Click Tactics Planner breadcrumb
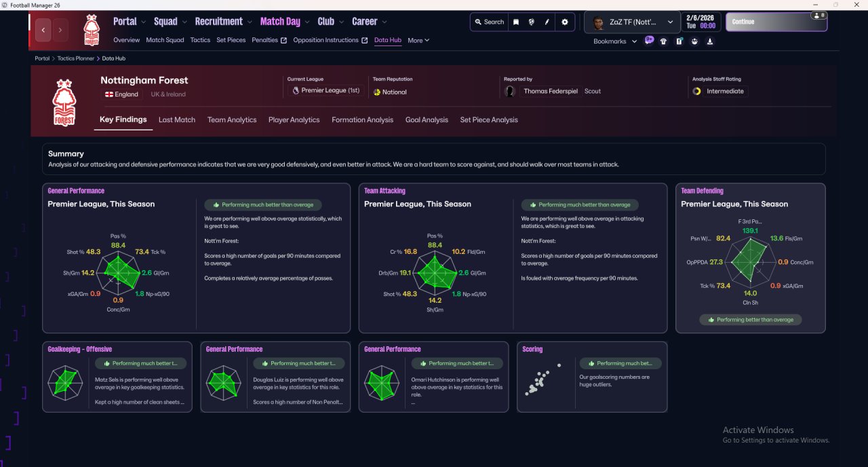The width and height of the screenshot is (868, 467). [x=76, y=58]
